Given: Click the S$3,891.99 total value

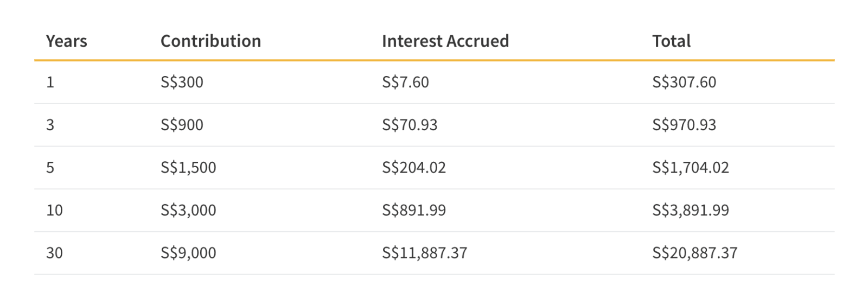Looking at the screenshot, I should [x=691, y=210].
